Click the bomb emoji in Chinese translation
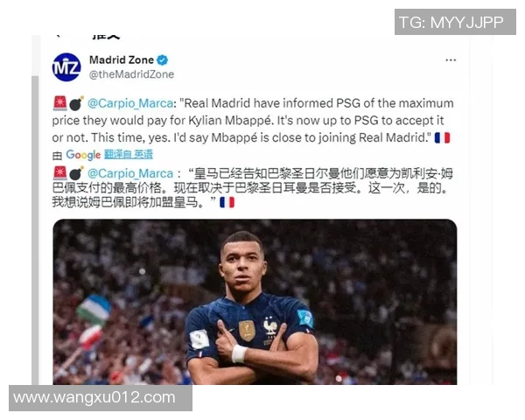The image size is (525, 420). point(76,173)
